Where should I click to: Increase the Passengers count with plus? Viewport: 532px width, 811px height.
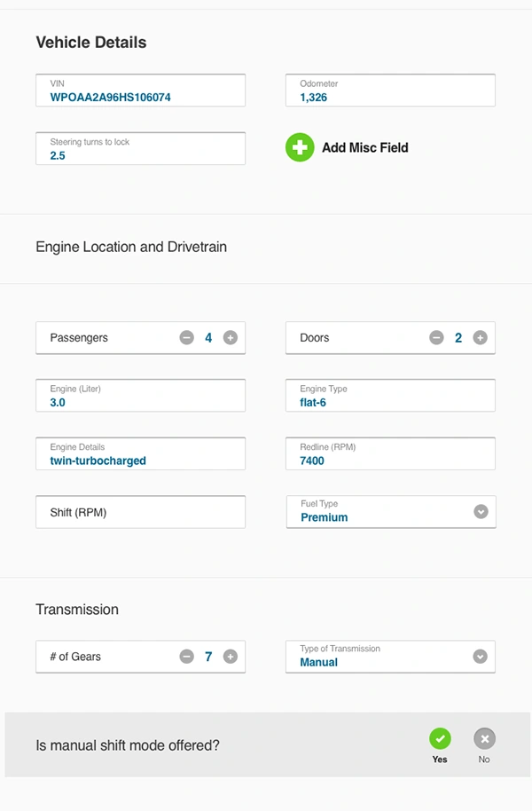(x=231, y=338)
